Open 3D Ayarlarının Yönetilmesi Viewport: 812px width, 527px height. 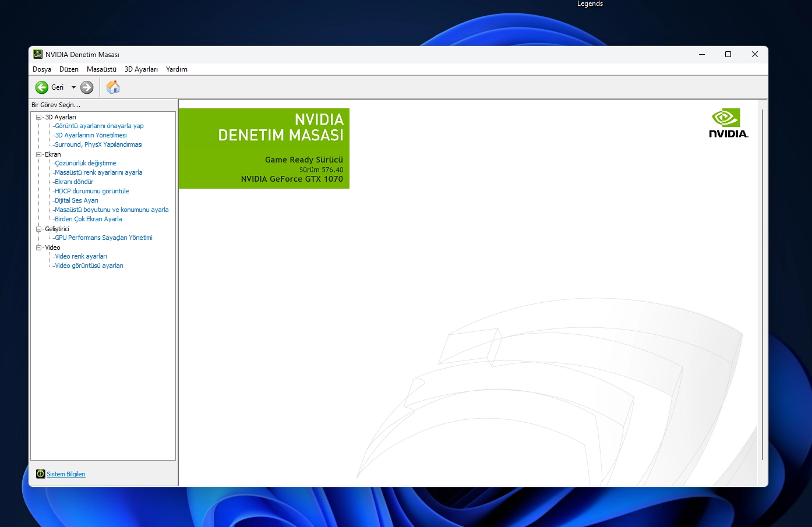(x=91, y=135)
